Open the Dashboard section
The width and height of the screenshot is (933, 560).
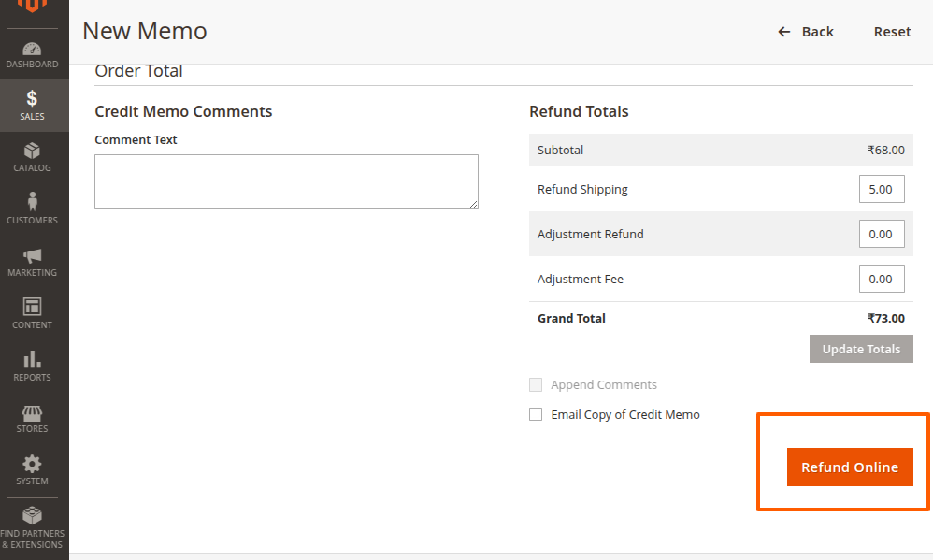tap(33, 51)
